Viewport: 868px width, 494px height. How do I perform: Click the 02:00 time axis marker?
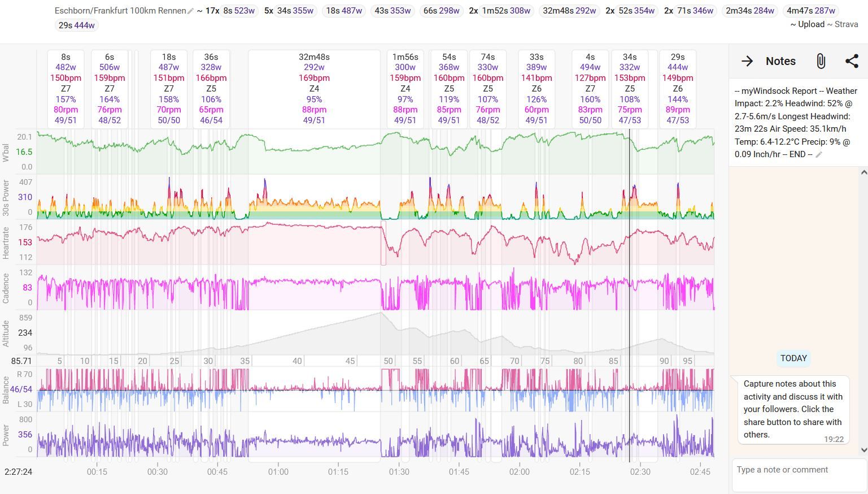[x=519, y=471]
